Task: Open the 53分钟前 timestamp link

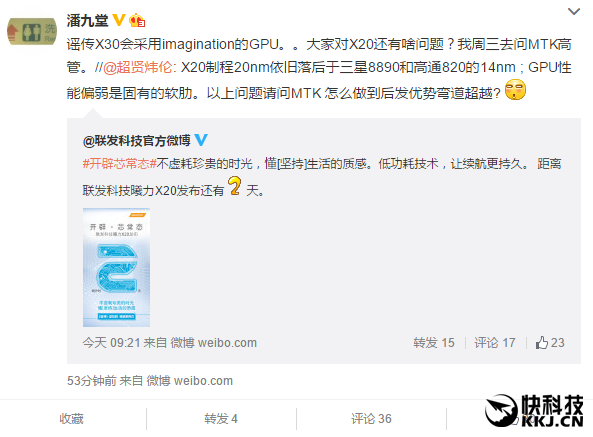Action: pos(92,381)
